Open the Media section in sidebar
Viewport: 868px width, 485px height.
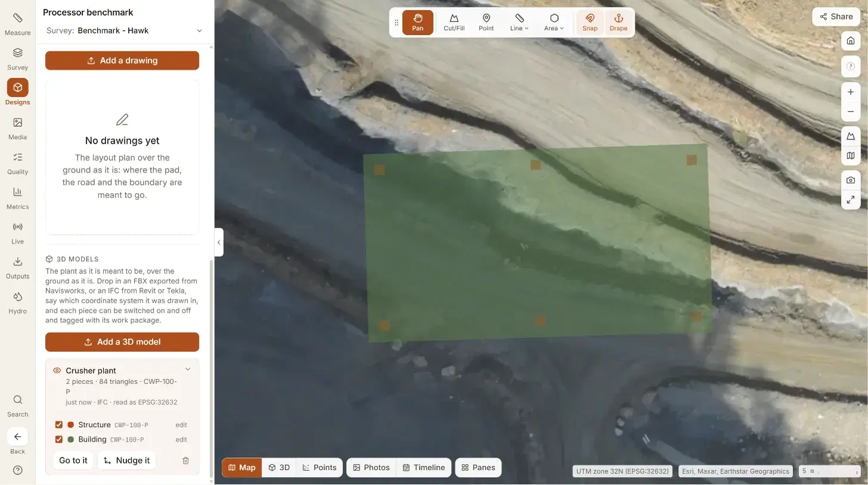[x=17, y=128]
